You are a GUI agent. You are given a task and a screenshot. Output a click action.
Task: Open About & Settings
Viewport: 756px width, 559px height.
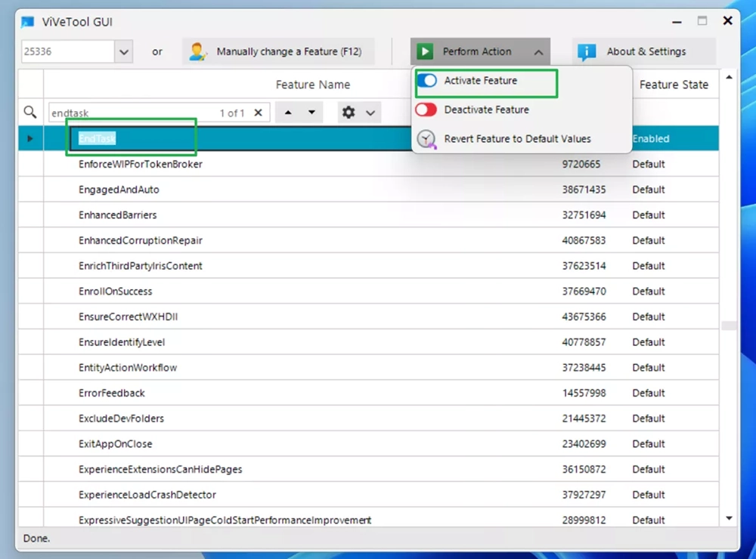pyautogui.click(x=646, y=52)
